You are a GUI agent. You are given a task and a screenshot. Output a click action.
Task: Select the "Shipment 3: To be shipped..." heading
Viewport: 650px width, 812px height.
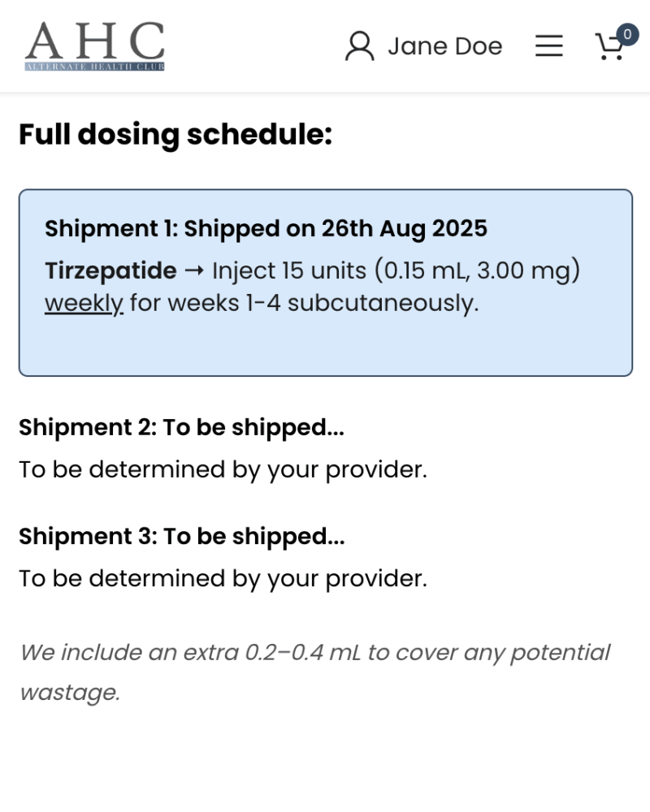click(181, 536)
